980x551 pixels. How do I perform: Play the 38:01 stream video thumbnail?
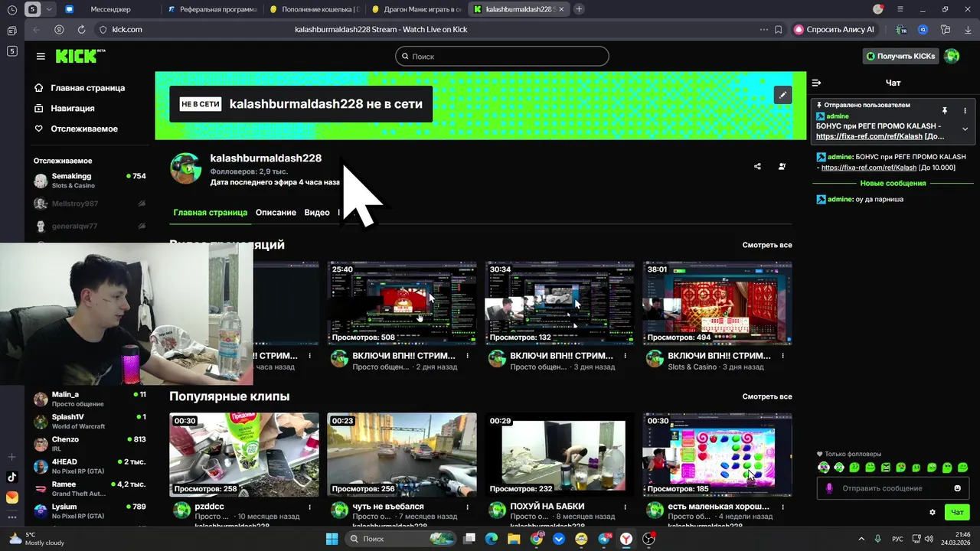tap(717, 303)
